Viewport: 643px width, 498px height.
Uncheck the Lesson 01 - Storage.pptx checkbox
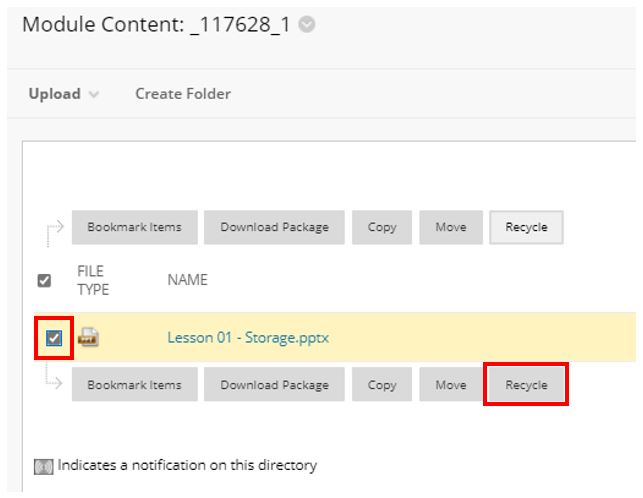click(54, 338)
